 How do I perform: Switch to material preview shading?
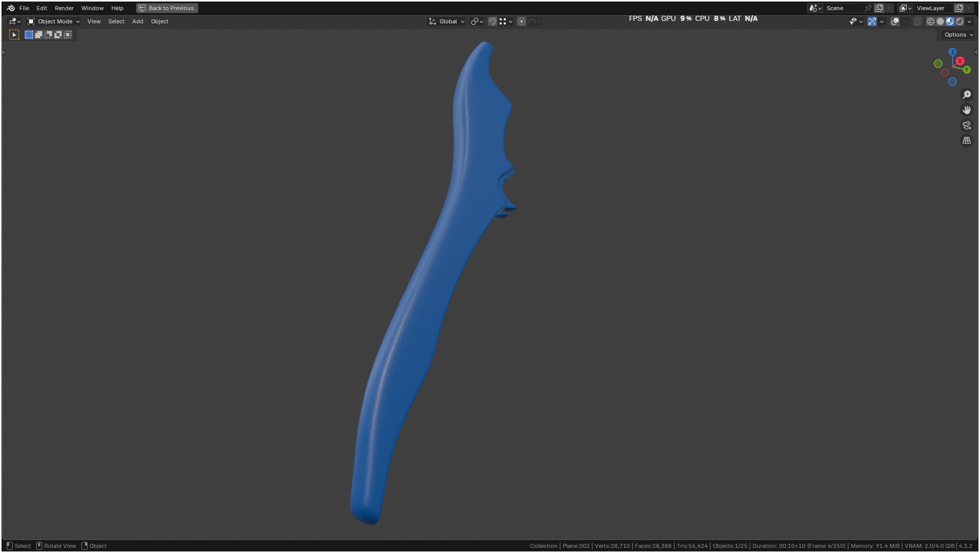[x=950, y=21]
